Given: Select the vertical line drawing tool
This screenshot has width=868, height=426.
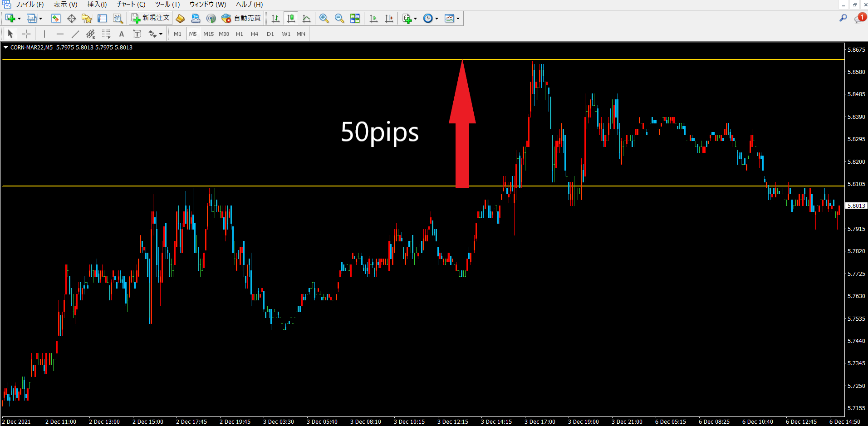Looking at the screenshot, I should [44, 34].
